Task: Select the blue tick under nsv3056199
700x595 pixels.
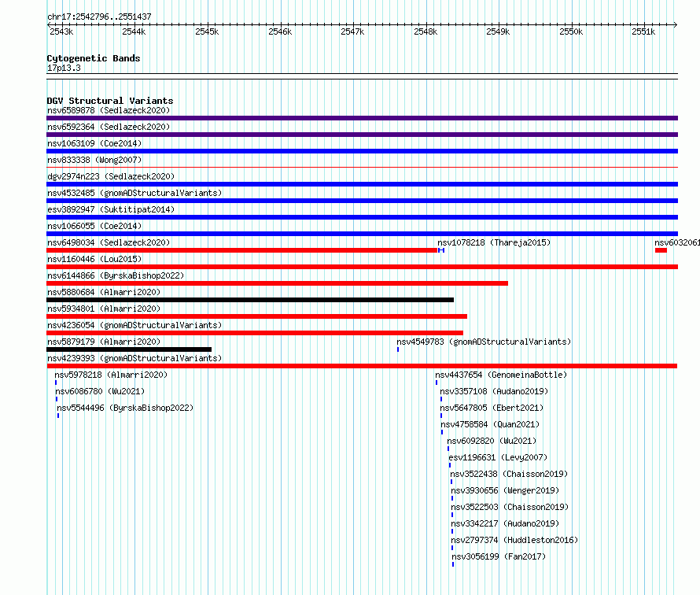Action: tap(453, 564)
